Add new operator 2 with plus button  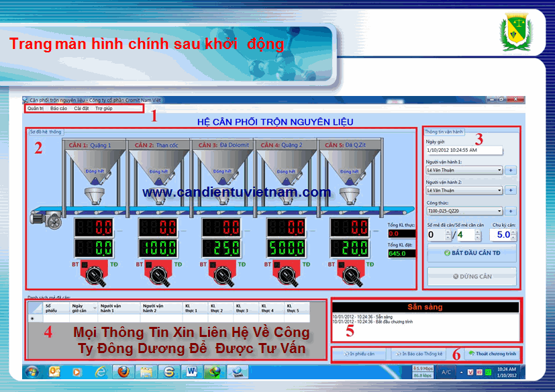[511, 191]
